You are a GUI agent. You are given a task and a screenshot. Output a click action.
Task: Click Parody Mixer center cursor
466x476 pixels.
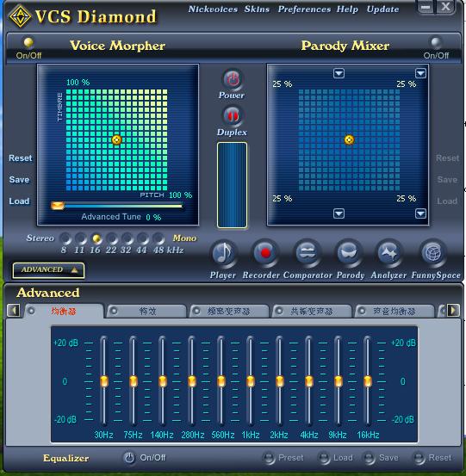[349, 140]
